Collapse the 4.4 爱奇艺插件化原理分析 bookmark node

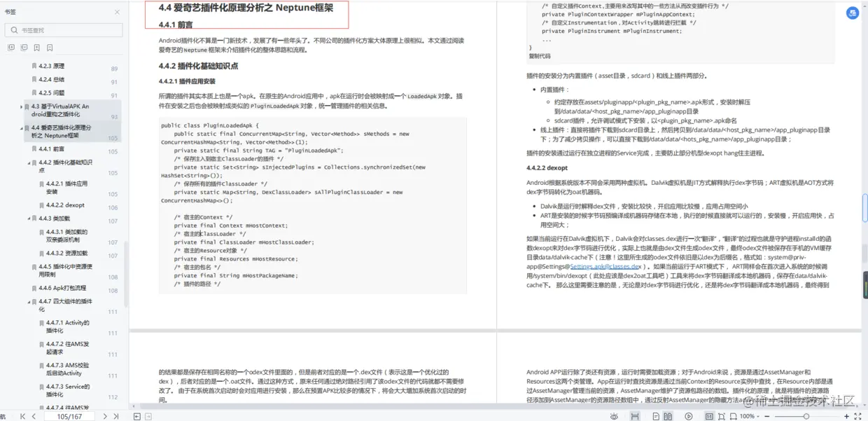tap(21, 128)
